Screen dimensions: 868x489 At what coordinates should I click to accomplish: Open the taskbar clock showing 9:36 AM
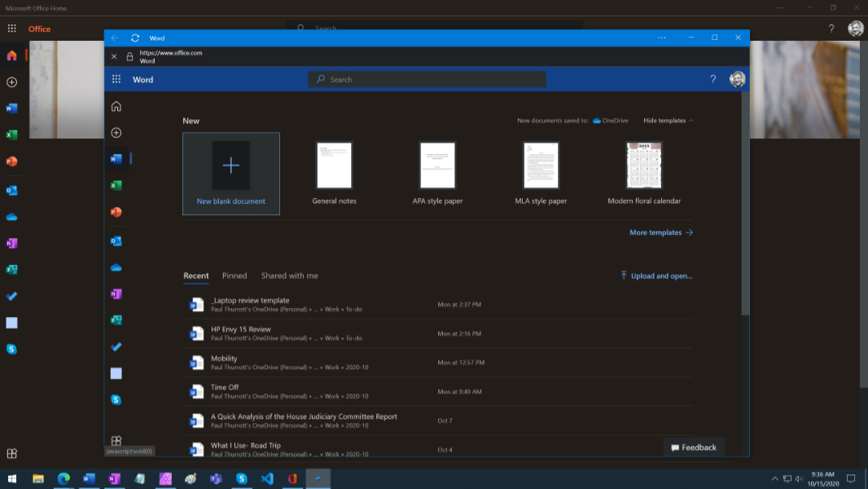pos(822,478)
